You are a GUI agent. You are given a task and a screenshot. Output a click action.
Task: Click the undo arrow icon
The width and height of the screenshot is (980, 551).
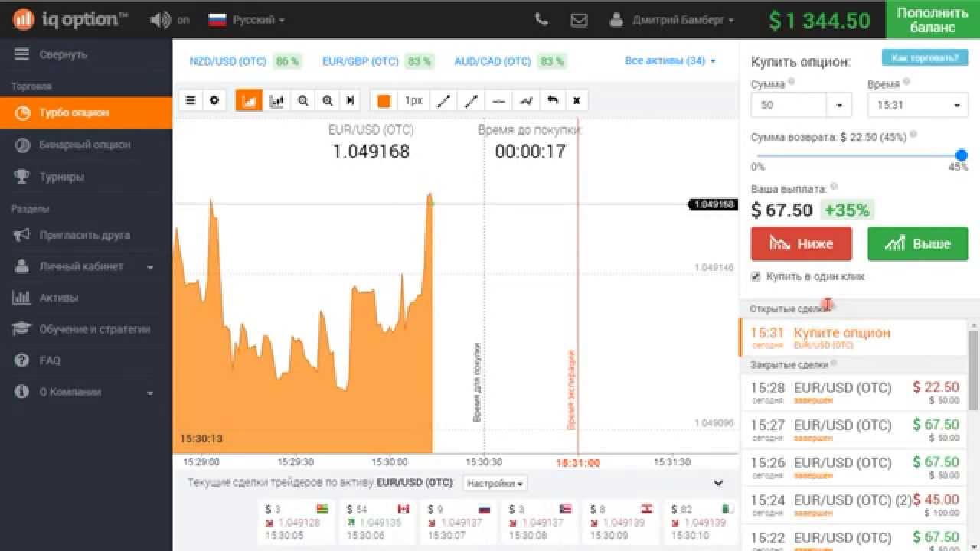(552, 100)
